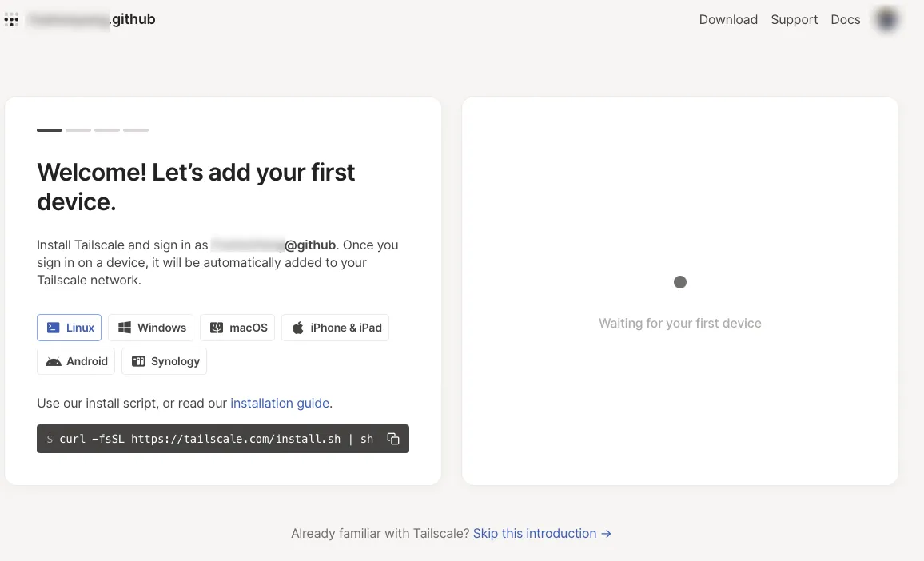Click the Tailscale dots logo icon
The image size is (924, 561).
point(11,20)
